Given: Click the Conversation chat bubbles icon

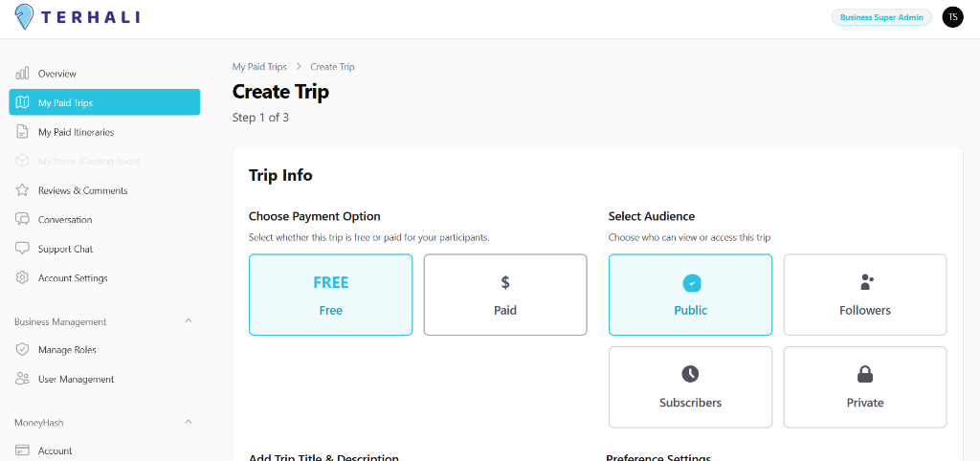Looking at the screenshot, I should pyautogui.click(x=23, y=220).
